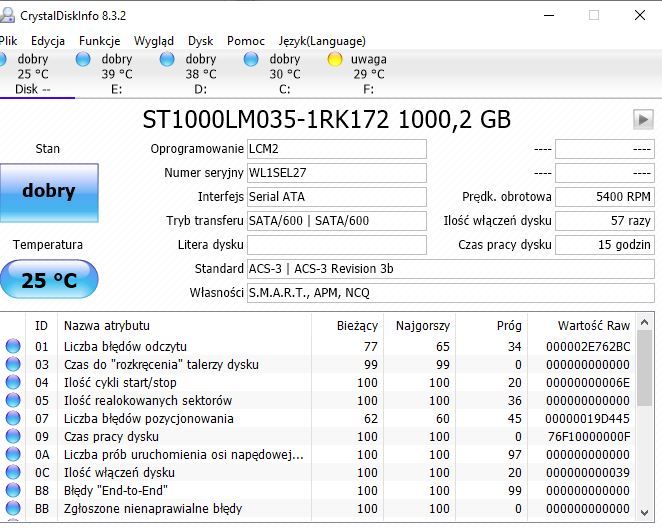
Task: Click the Próg column header
Action: [491, 325]
